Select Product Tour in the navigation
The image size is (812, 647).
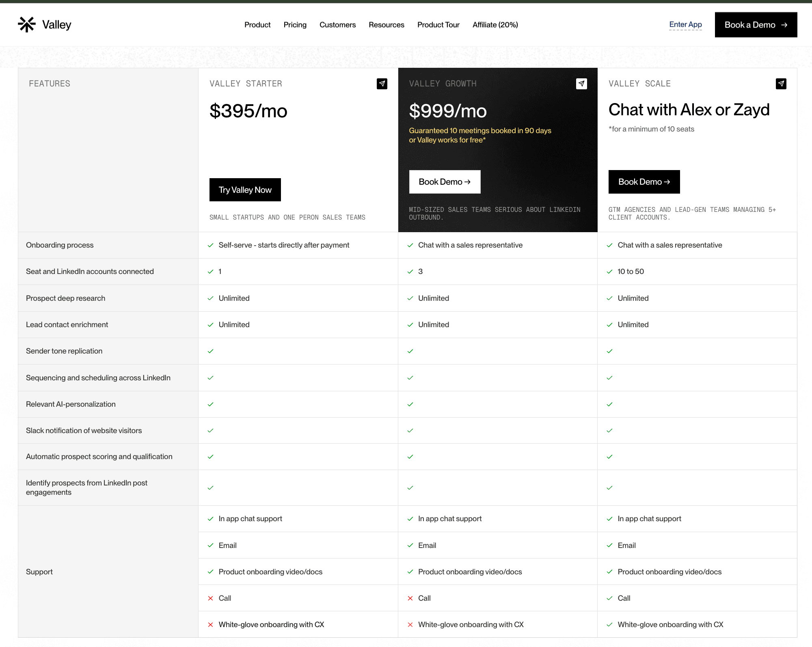(438, 25)
